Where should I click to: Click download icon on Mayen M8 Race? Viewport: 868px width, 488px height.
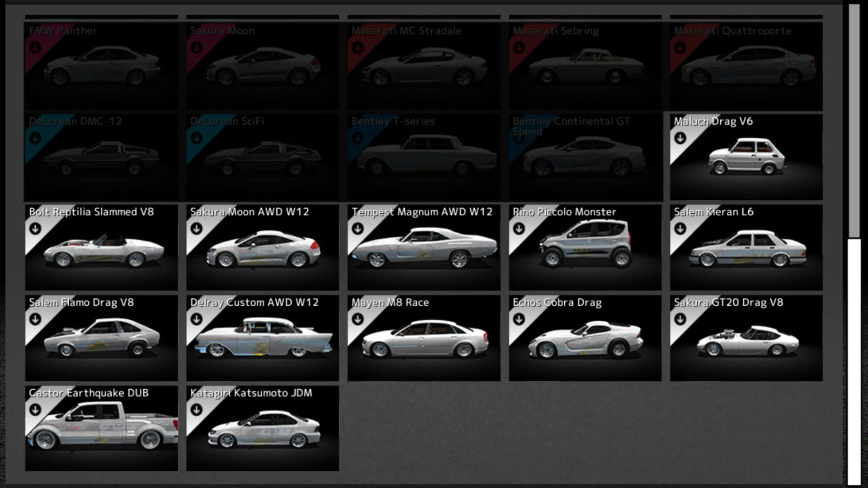tap(358, 319)
